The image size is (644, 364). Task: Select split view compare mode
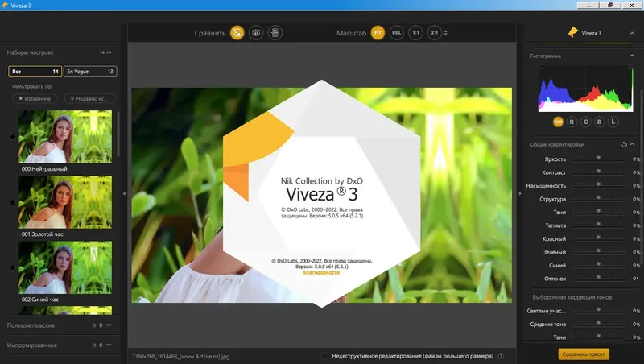(x=256, y=33)
